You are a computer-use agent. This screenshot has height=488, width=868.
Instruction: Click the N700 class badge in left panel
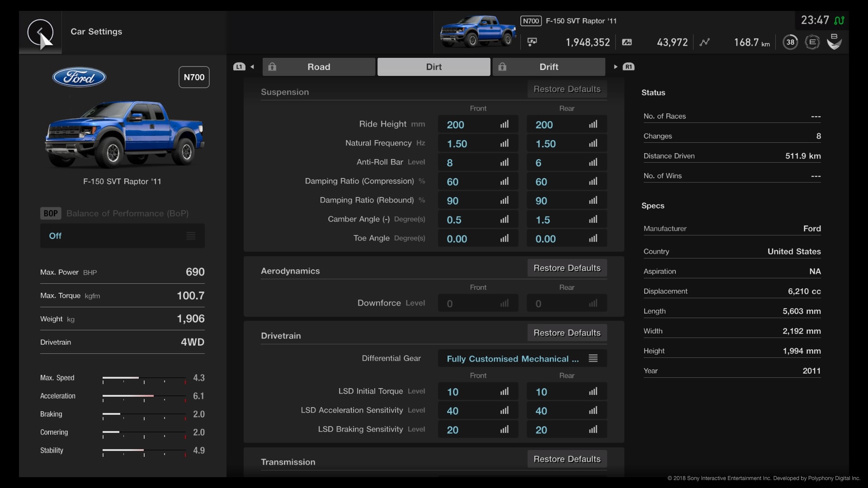pos(194,77)
